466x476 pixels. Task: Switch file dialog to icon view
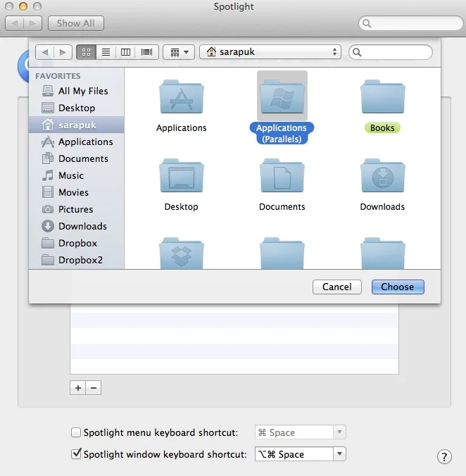(86, 52)
